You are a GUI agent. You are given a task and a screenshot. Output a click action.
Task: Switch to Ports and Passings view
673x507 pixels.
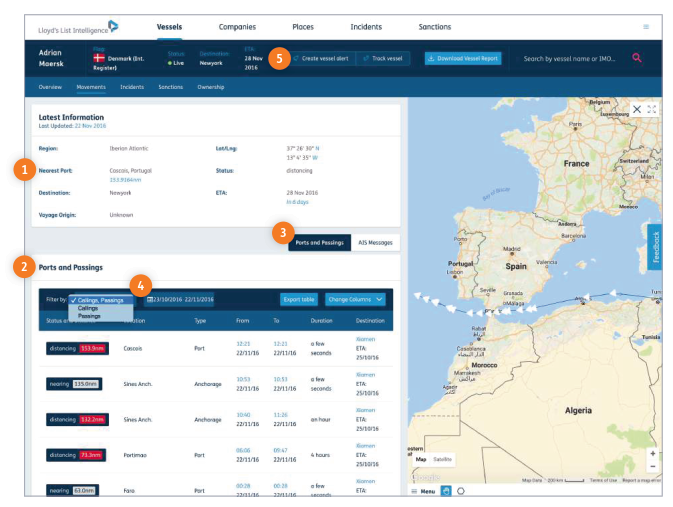pyautogui.click(x=320, y=243)
